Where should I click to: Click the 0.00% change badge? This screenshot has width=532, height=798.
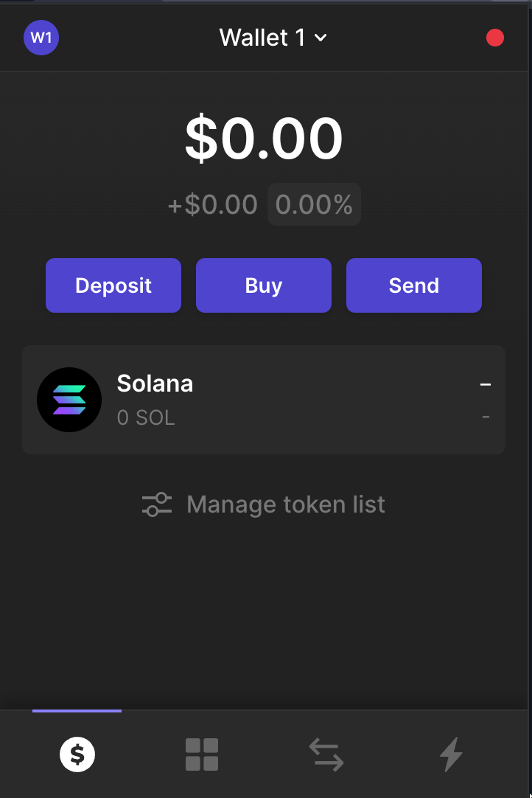pos(315,204)
